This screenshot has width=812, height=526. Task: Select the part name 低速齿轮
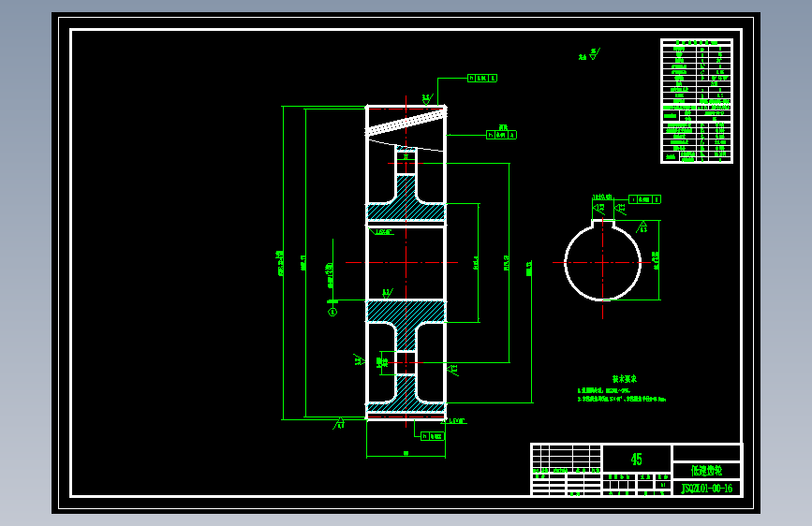[706, 471]
